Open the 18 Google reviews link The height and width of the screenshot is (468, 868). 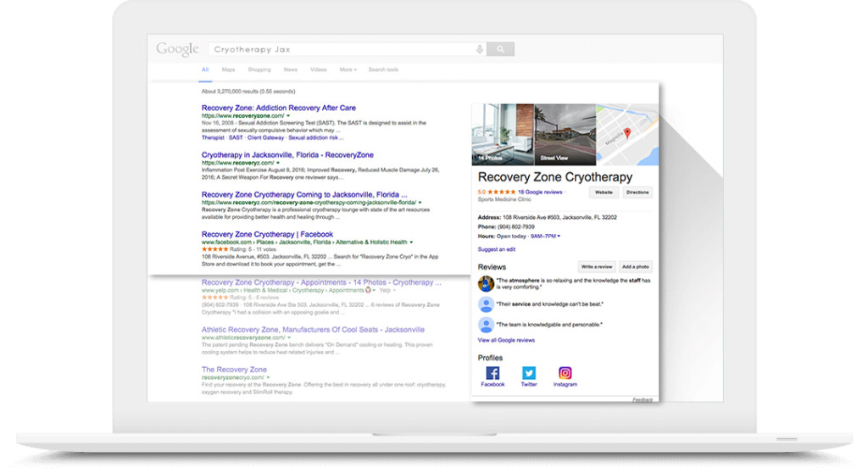pos(540,192)
